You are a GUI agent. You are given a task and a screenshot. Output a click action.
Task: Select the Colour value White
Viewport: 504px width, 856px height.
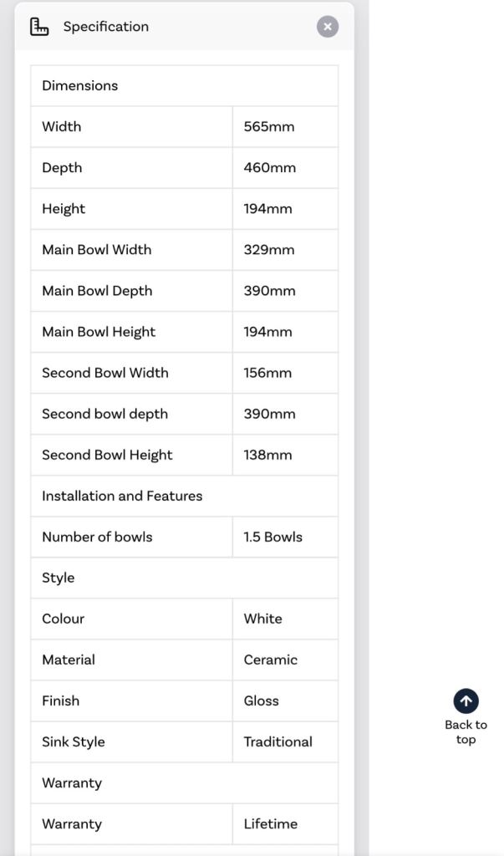(263, 619)
